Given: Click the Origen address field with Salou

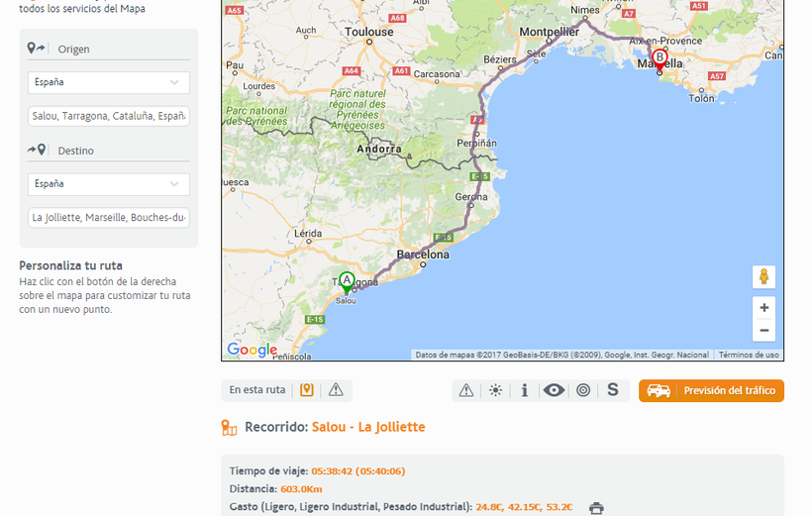Looking at the screenshot, I should coord(109,116).
